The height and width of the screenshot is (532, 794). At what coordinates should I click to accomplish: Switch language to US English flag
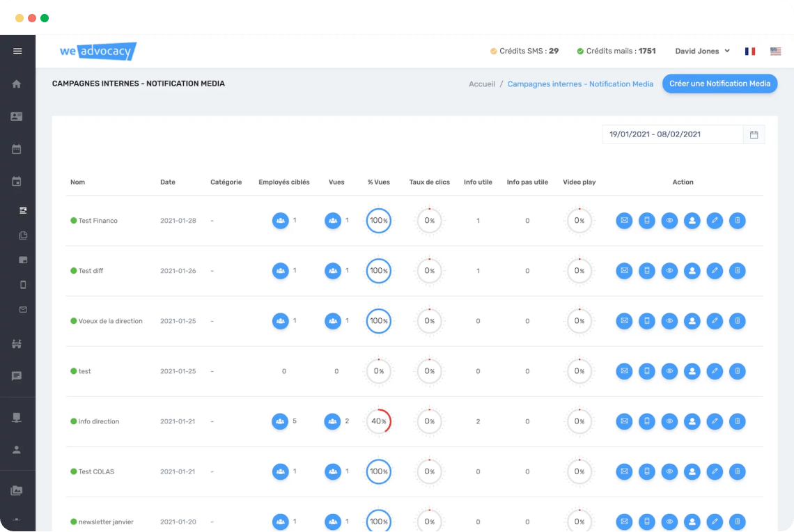click(775, 51)
